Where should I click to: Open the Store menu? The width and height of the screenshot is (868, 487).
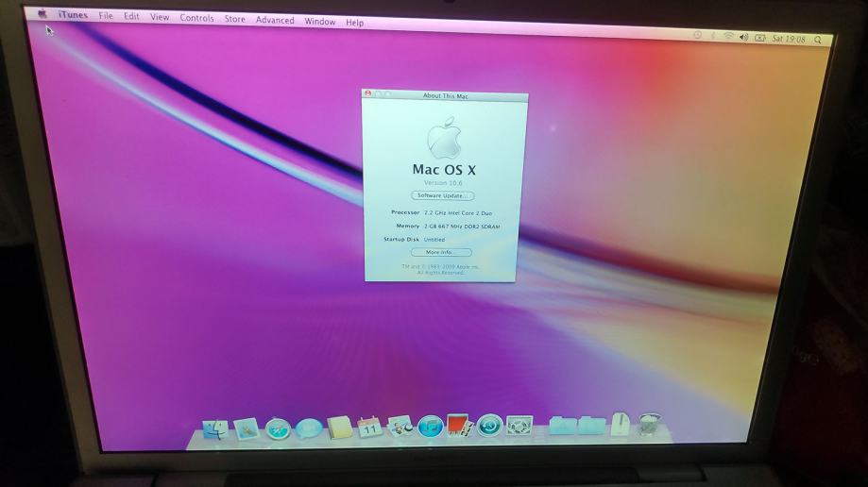tap(235, 19)
